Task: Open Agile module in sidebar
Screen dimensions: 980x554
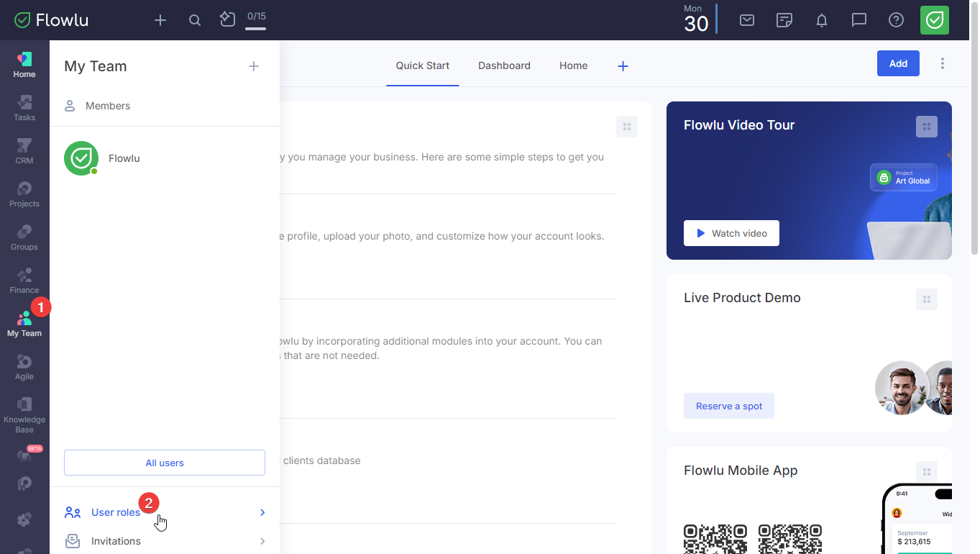Action: (x=24, y=367)
